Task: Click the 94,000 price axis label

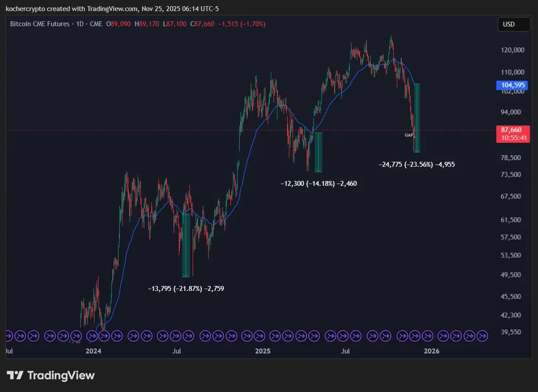Action: [x=512, y=112]
